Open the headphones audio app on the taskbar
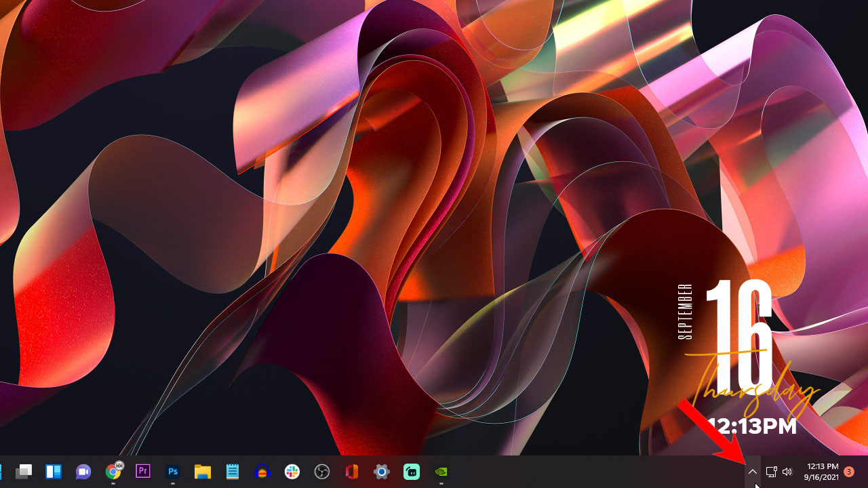The height and width of the screenshot is (488, 868). (262, 471)
